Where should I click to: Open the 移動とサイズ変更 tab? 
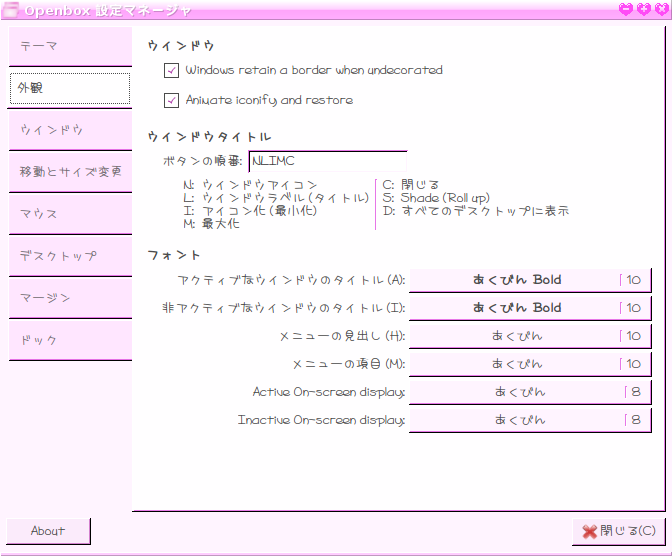(x=70, y=172)
